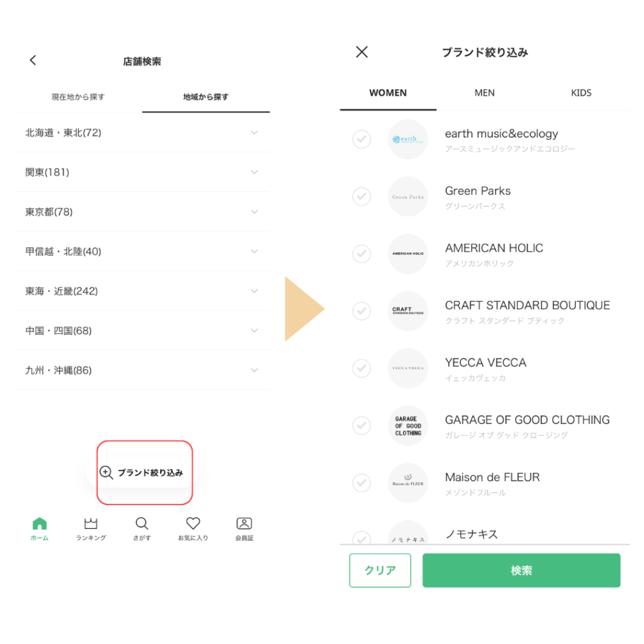Click the GARAGE OF GOOD CLOTHING logo
This screenshot has height=644, width=644.
coord(408,426)
